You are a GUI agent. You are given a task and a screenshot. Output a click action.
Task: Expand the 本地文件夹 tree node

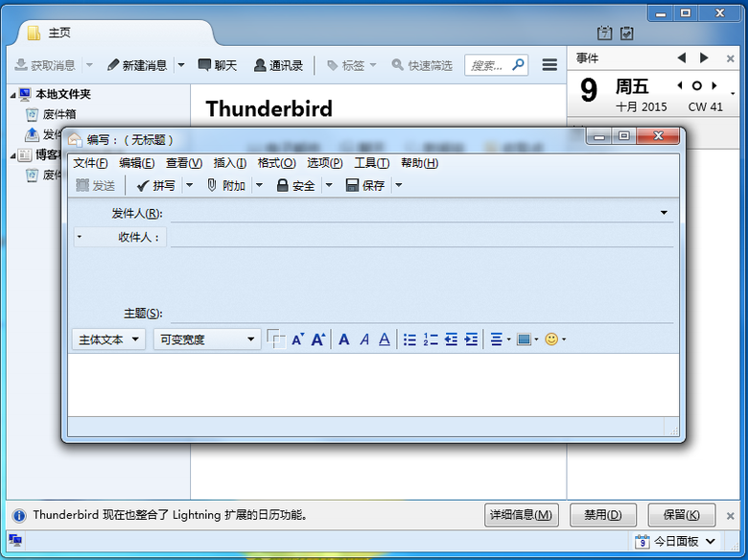click(13, 95)
